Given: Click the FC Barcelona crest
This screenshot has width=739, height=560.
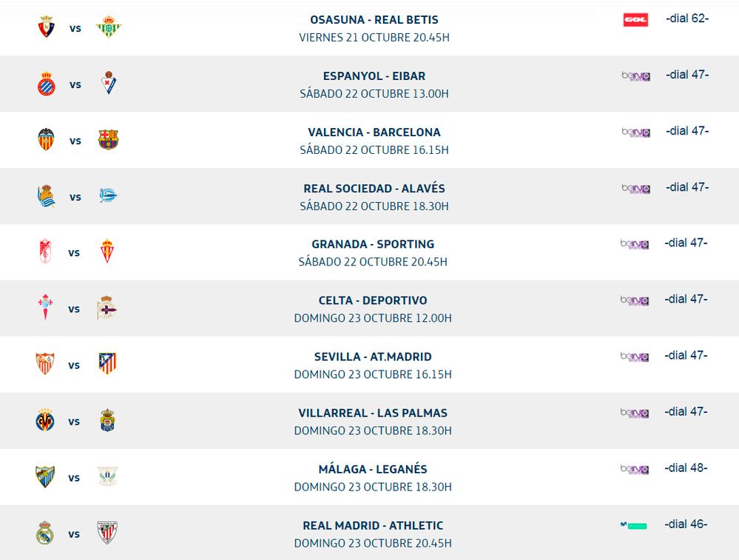Looking at the screenshot, I should pos(108,139).
